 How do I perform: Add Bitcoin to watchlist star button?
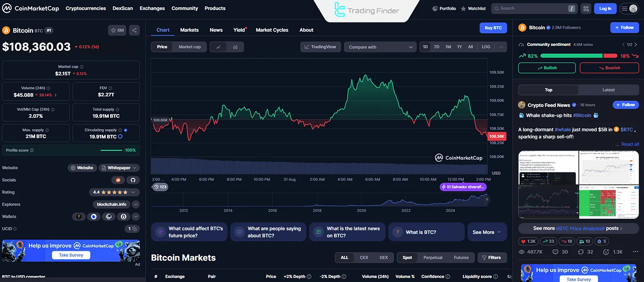tap(117, 30)
